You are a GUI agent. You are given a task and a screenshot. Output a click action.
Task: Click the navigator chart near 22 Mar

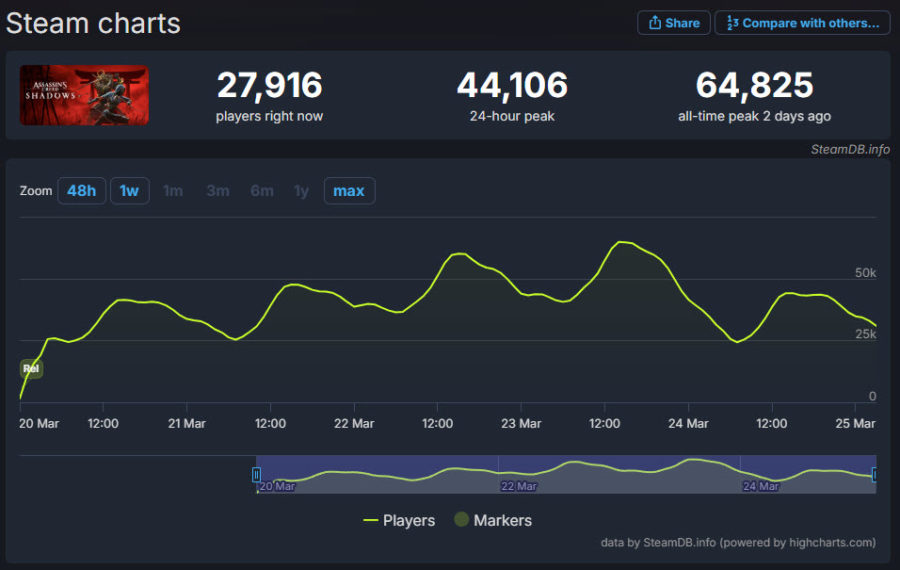coord(518,486)
